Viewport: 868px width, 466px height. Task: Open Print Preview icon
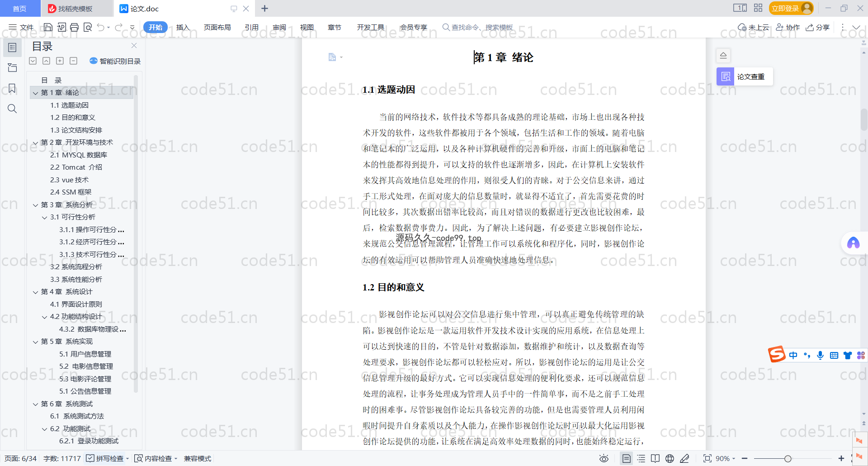tap(88, 27)
